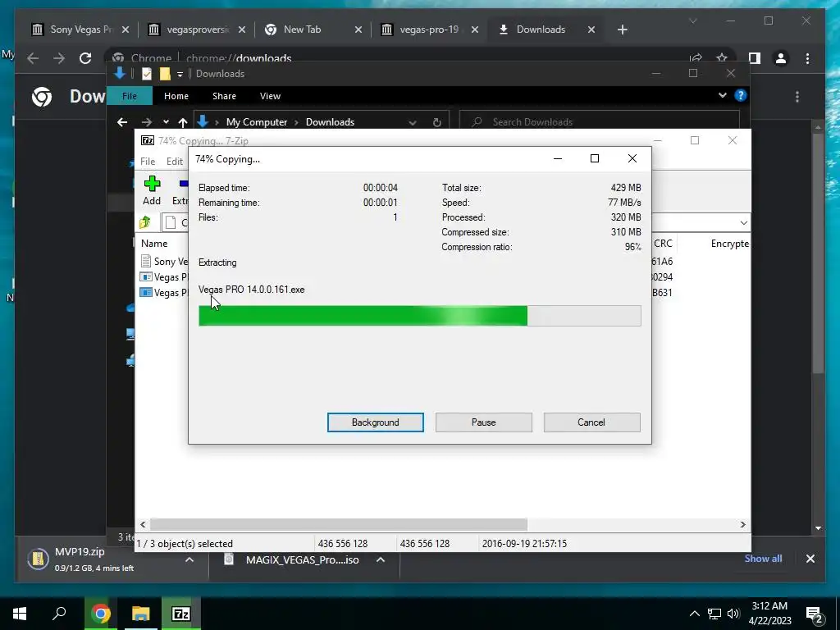The image size is (840, 630).
Task: Open the notification center icon
Action: (x=815, y=614)
